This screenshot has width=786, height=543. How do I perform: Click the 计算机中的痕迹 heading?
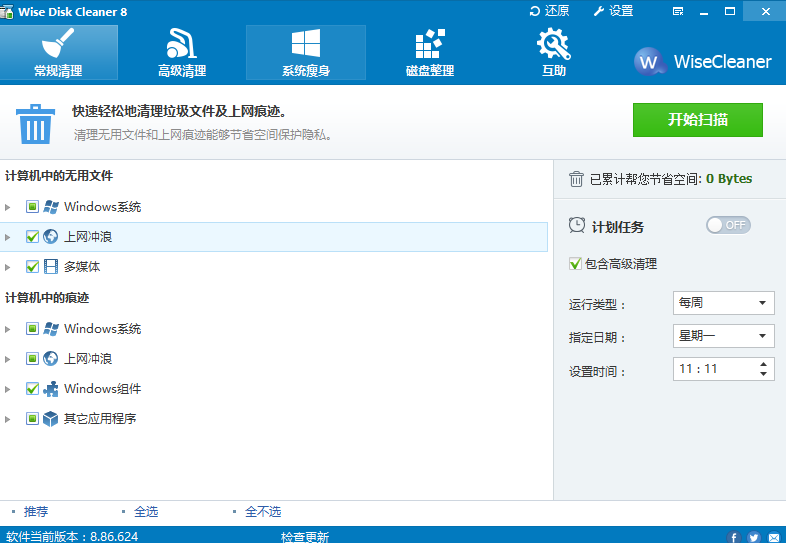tap(47, 298)
